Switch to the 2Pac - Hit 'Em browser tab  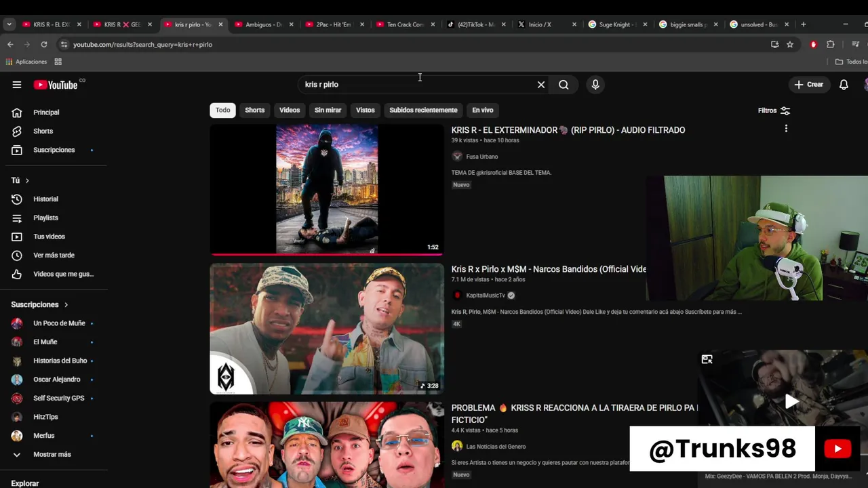[x=334, y=24]
